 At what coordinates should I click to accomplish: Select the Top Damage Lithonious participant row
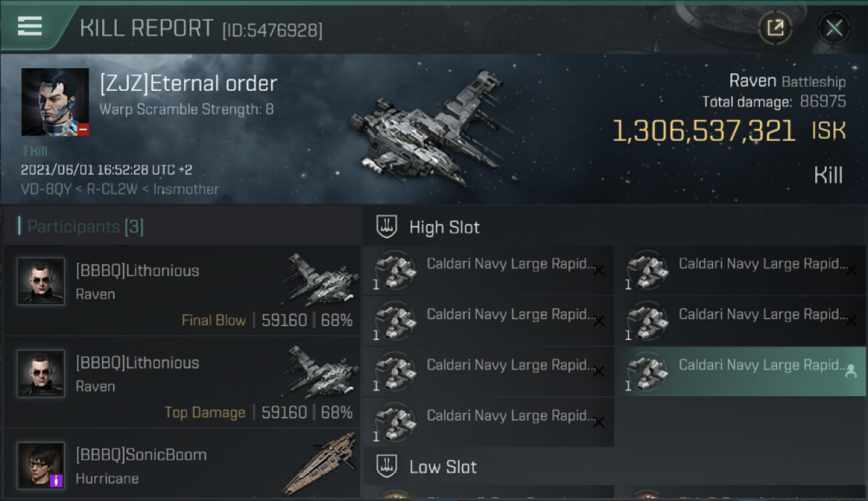pos(182,383)
